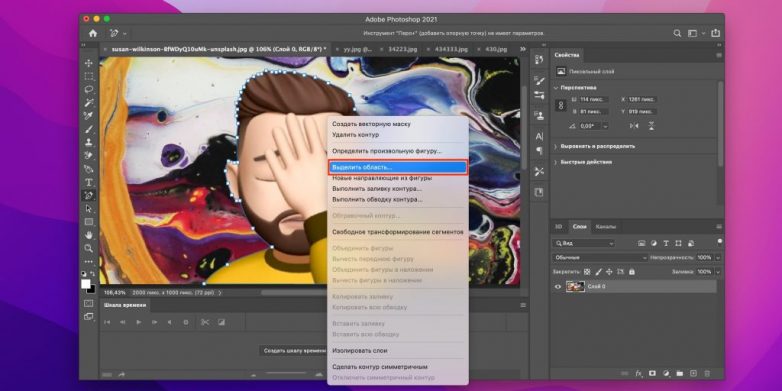Select the Eyedropper tool
The height and width of the screenshot is (391, 782).
pyautogui.click(x=89, y=116)
